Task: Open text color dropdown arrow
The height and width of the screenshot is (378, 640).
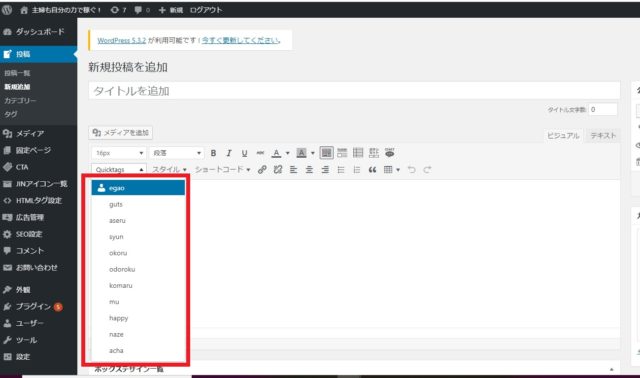Action: tap(287, 153)
